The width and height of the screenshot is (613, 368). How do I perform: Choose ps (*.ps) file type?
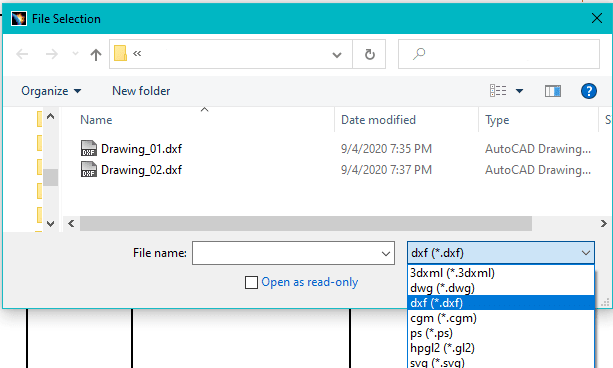coord(501,333)
